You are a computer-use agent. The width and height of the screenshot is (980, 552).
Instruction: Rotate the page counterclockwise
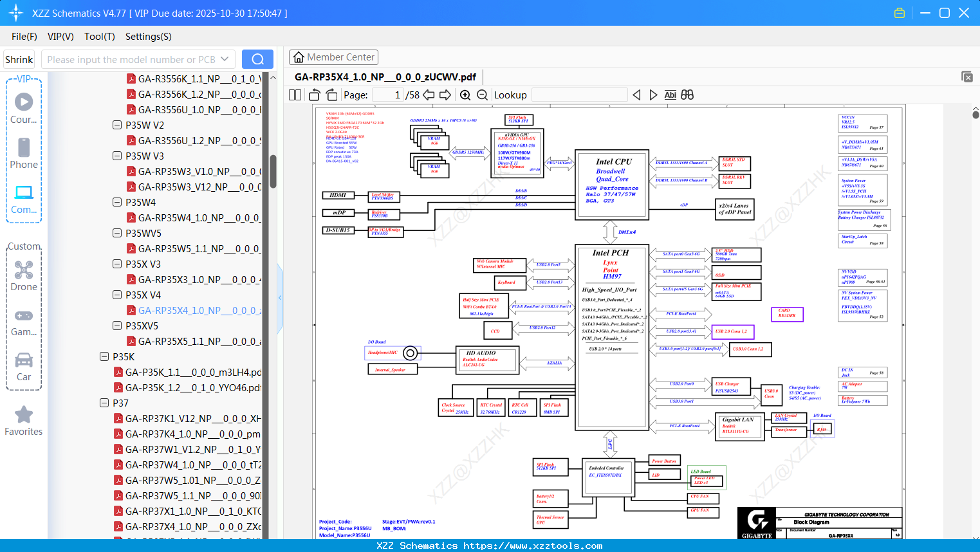click(x=315, y=95)
